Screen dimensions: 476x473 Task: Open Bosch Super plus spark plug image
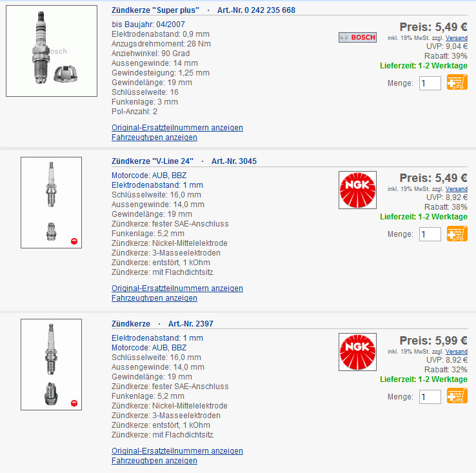click(x=52, y=51)
